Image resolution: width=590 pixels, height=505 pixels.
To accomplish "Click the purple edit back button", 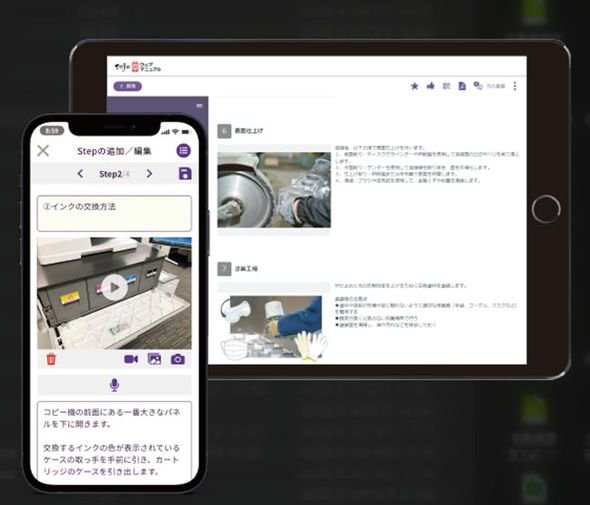I will coord(128,86).
